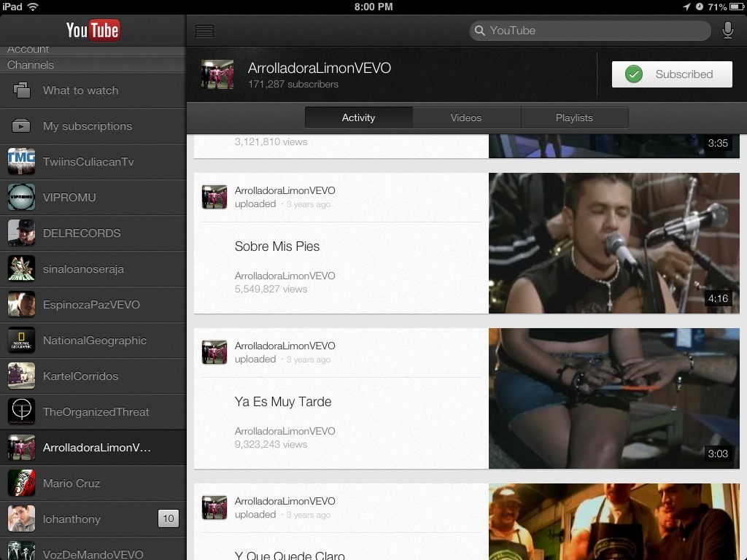The width and height of the screenshot is (747, 560).
Task: Play Y Que Quede Claro video thumbnail
Action: pos(614,522)
